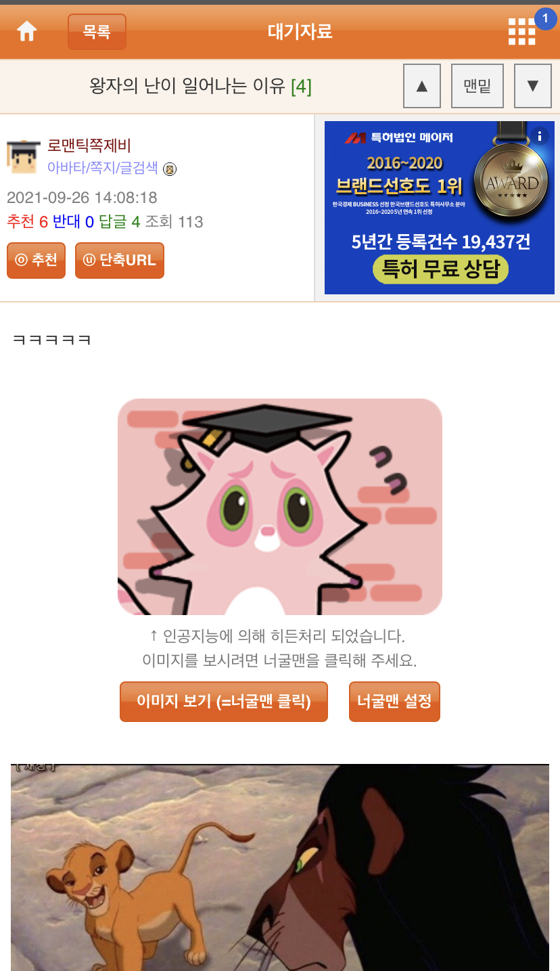Click the 목록 list button
The height and width of the screenshot is (971, 560).
[97, 32]
